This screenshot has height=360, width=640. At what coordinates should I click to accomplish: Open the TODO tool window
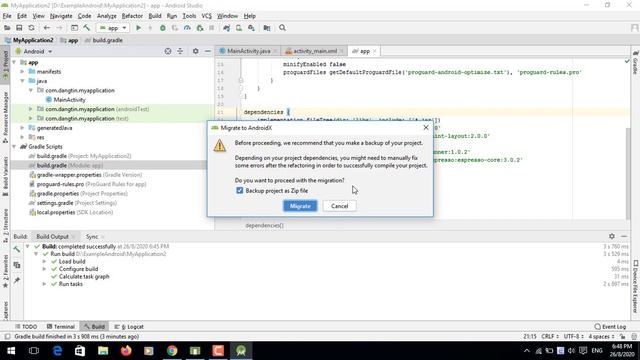pyautogui.click(x=26, y=327)
